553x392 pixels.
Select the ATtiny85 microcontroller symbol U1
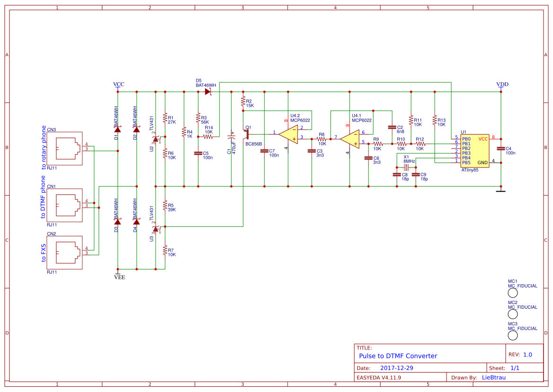(x=474, y=150)
